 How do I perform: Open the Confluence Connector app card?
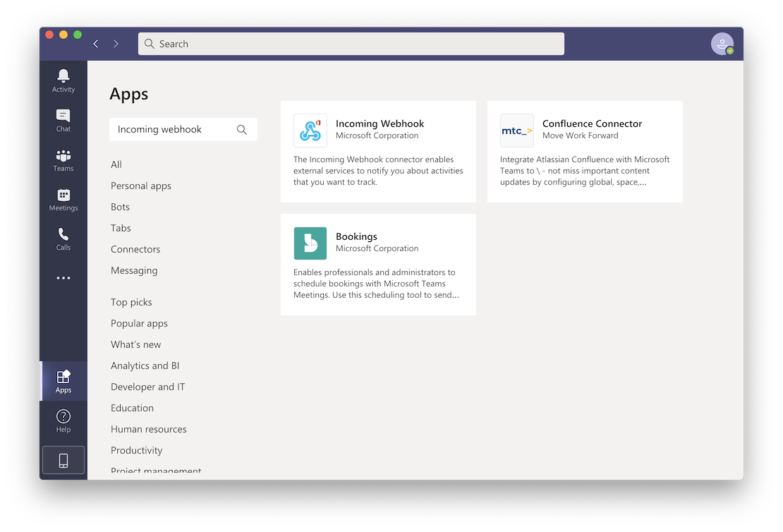click(x=585, y=152)
